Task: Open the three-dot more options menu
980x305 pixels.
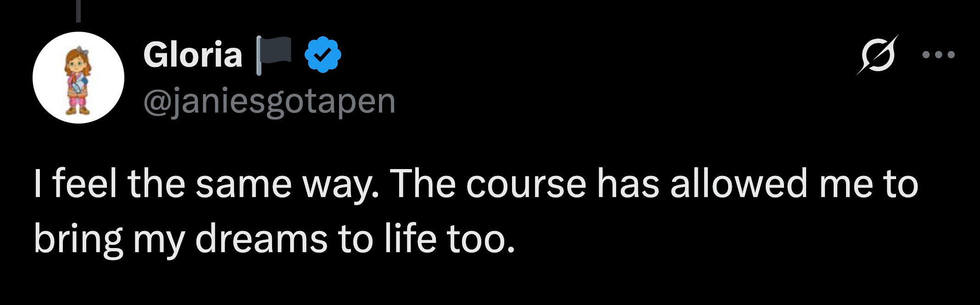Action: click(x=938, y=55)
